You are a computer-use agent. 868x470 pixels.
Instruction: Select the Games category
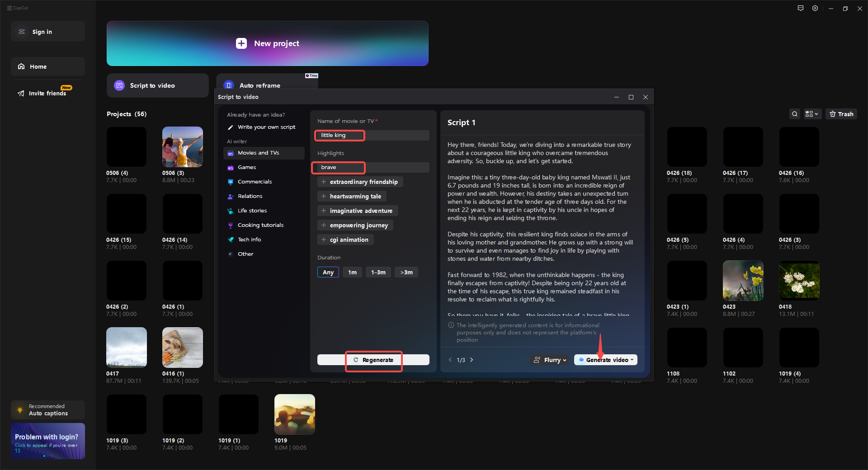tap(264, 167)
